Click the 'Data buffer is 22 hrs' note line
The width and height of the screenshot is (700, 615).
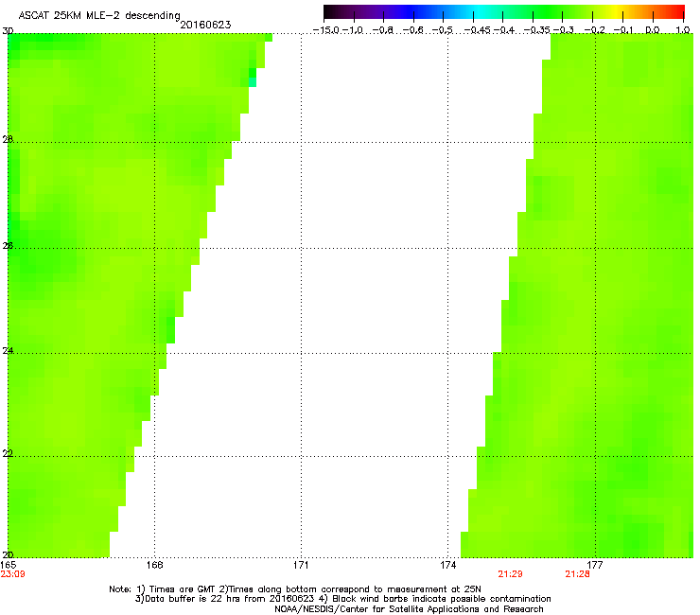click(x=342, y=599)
